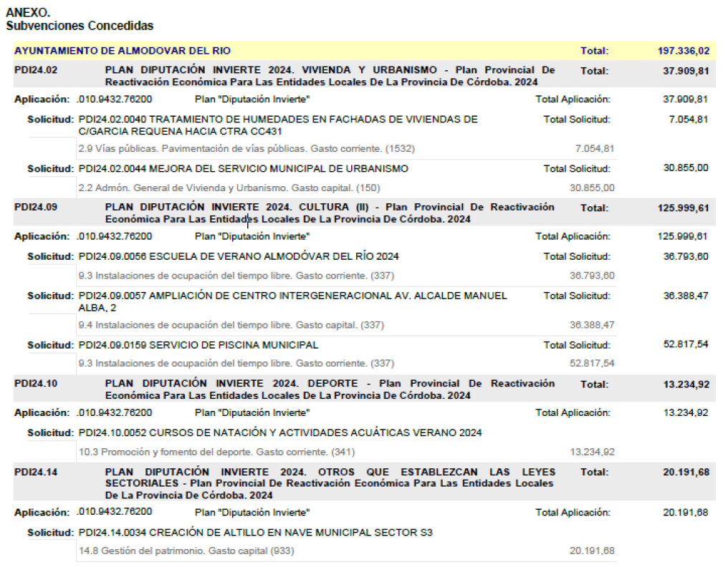Select Total Solicitud amount 52.817,54

686,344
